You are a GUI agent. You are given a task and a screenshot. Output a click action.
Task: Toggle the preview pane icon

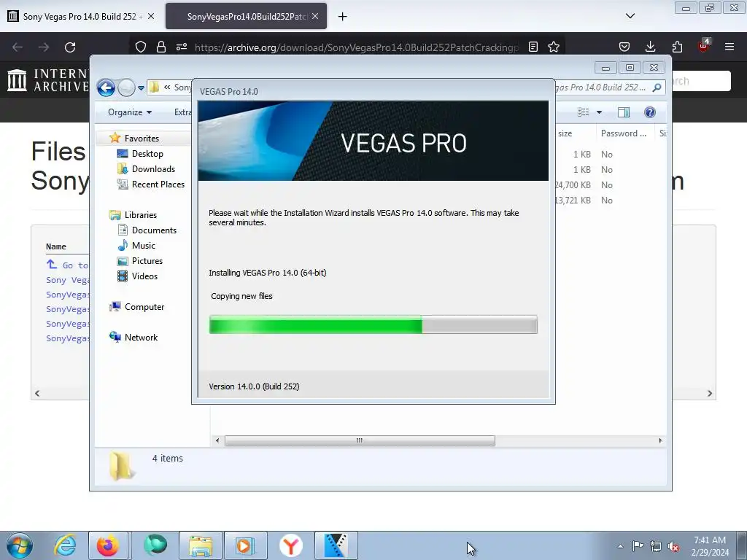click(x=624, y=112)
